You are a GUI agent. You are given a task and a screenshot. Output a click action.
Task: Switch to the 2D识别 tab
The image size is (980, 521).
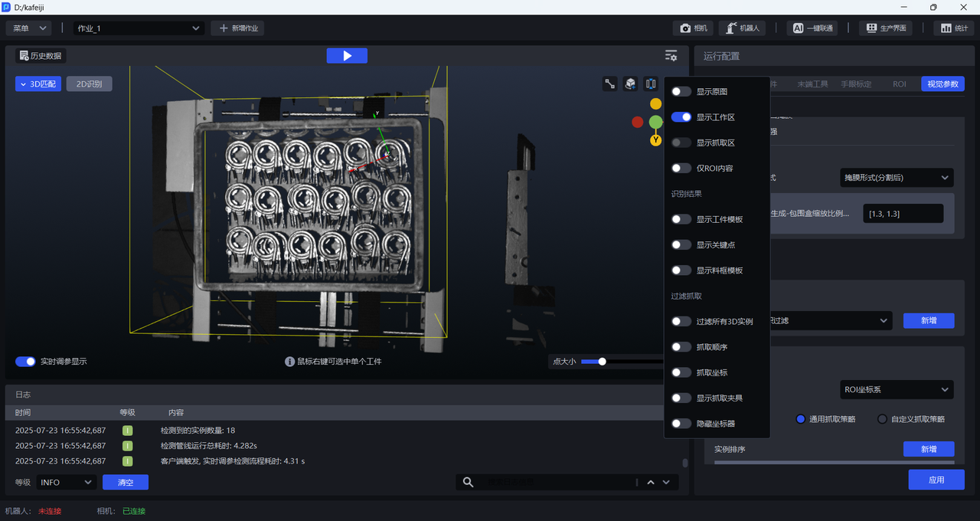pyautogui.click(x=89, y=84)
